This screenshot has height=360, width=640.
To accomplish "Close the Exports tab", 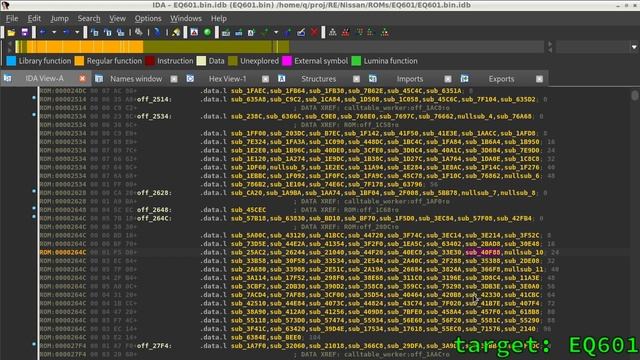I will [539, 79].
